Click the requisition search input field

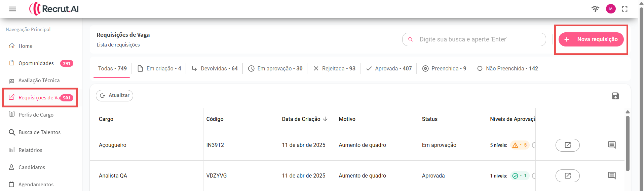click(x=478, y=39)
